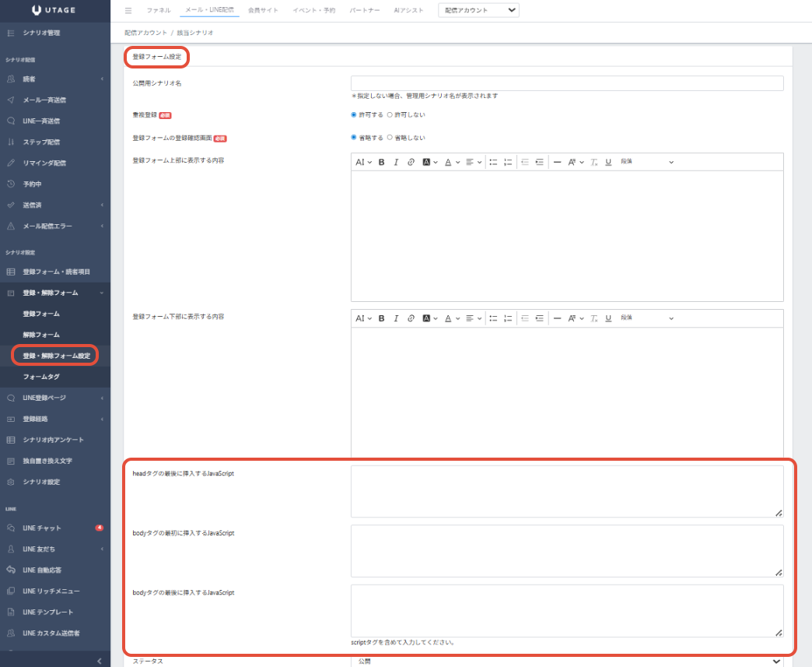This screenshot has height=667, width=812.
Task: Switch to the ファネル tab
Action: (159, 11)
